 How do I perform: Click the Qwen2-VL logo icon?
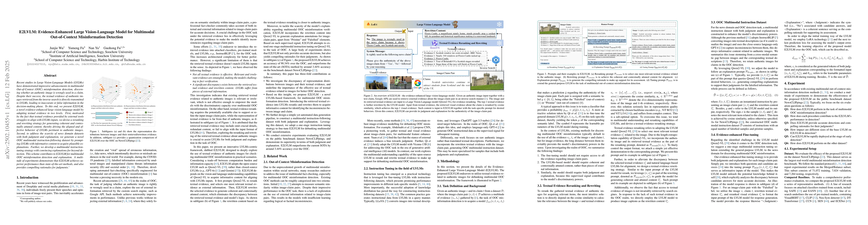tap(435, 43)
